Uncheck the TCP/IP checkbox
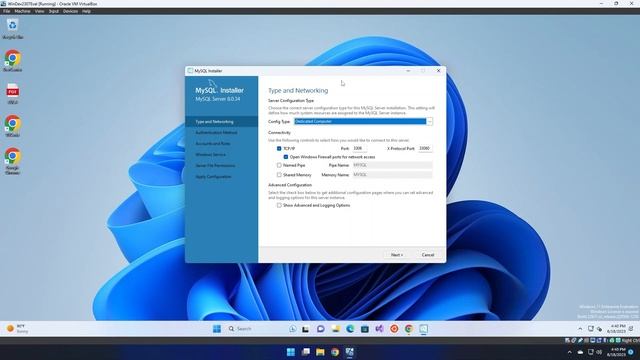The image size is (640, 360). coord(279,149)
